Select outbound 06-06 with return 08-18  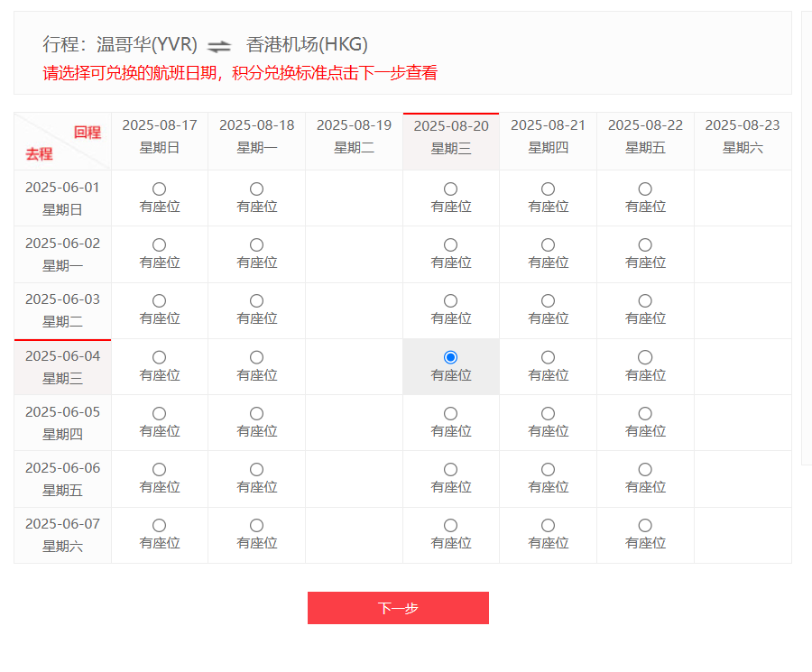click(256, 470)
